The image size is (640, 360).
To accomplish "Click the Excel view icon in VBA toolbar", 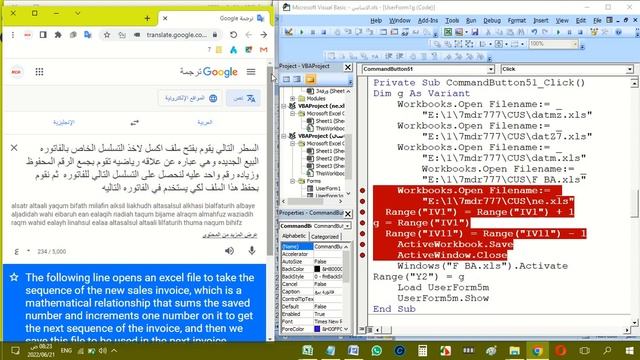I will (448, 32).
